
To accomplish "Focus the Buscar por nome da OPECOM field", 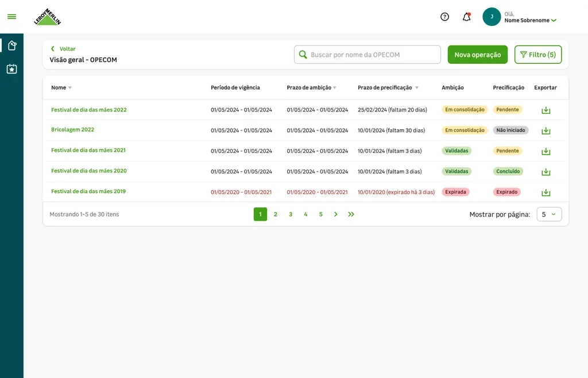I will pos(367,55).
